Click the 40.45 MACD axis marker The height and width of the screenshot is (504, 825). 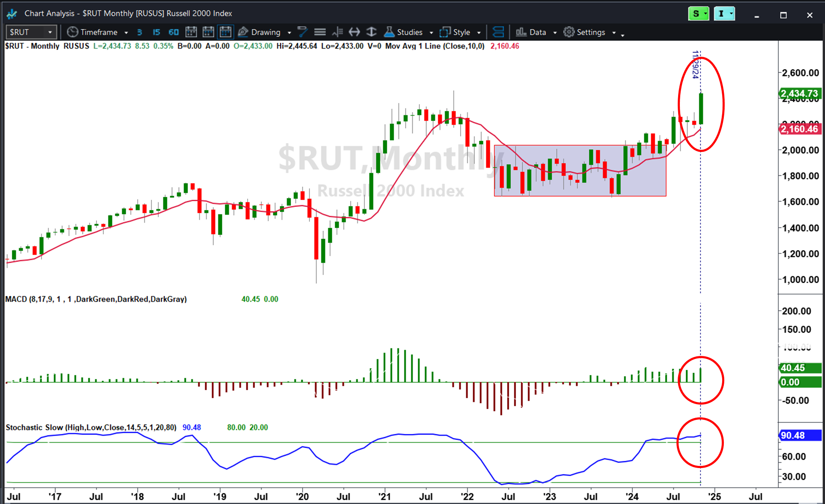point(800,368)
